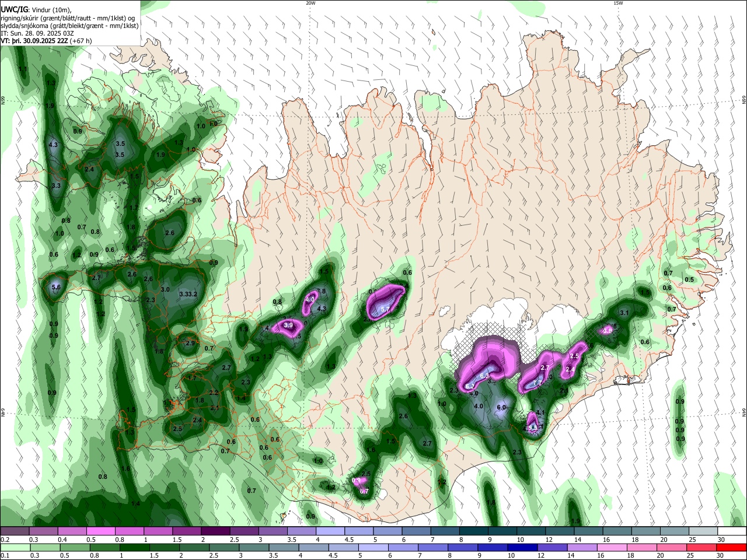Select the deep navy-blue swatch labeled 10 in the bottom legend row
This screenshot has height=560, width=747.
[522, 547]
